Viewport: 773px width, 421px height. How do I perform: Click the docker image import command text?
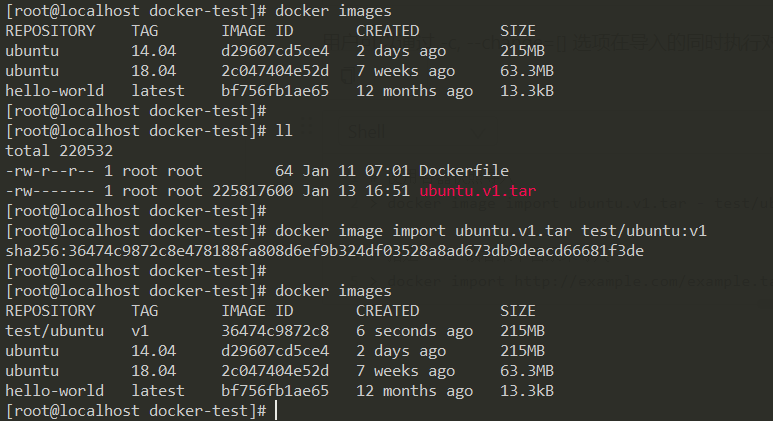(x=491, y=231)
